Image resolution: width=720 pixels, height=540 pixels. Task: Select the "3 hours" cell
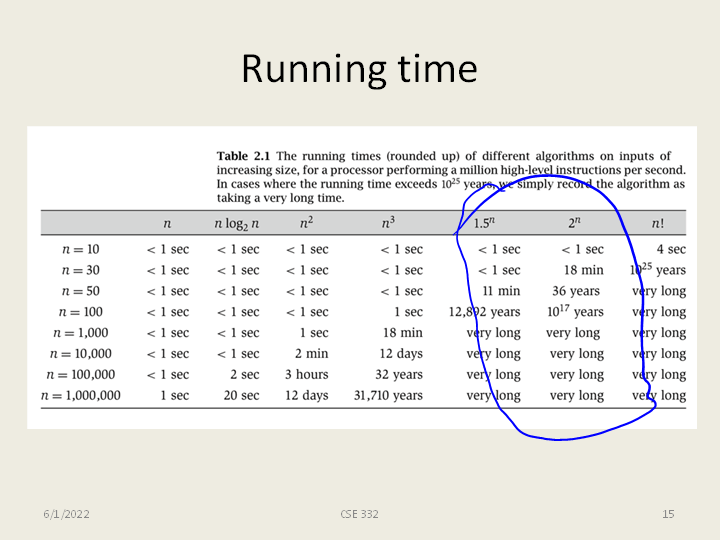306,374
